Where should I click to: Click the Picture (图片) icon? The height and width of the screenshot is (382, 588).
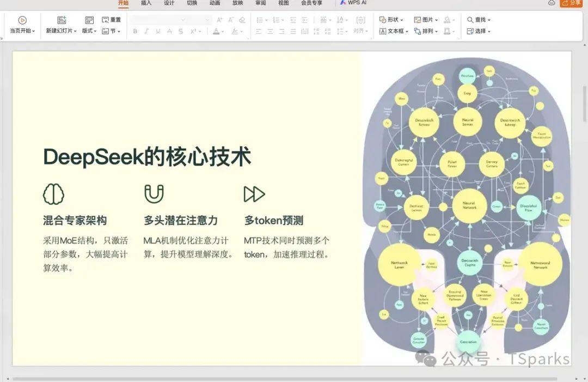point(418,20)
